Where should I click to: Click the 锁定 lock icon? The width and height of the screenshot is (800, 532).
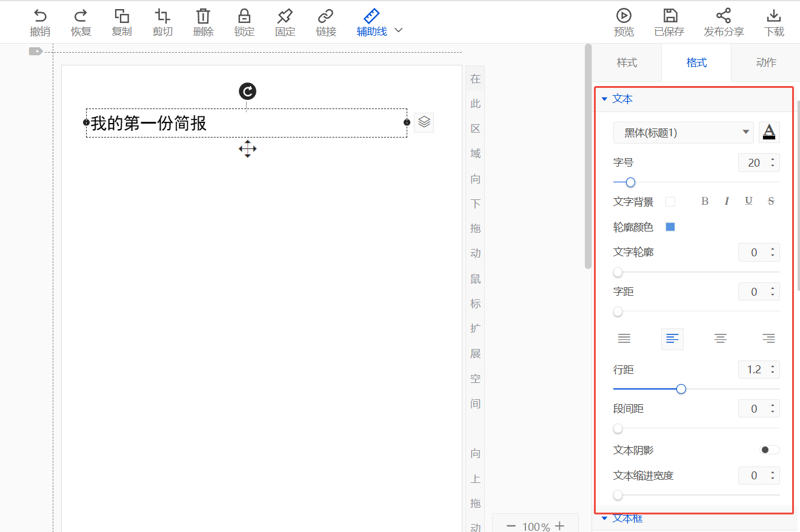pos(244,16)
